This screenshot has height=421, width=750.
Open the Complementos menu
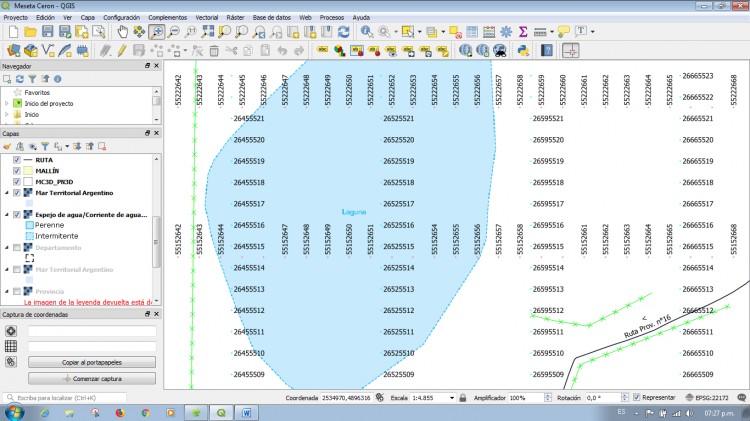[x=167, y=18]
